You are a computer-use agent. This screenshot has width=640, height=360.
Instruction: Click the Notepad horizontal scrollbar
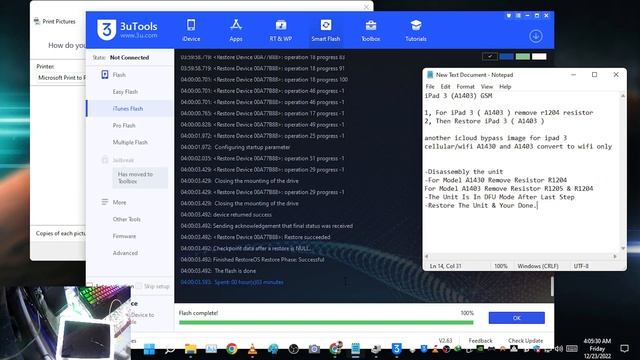point(521,256)
